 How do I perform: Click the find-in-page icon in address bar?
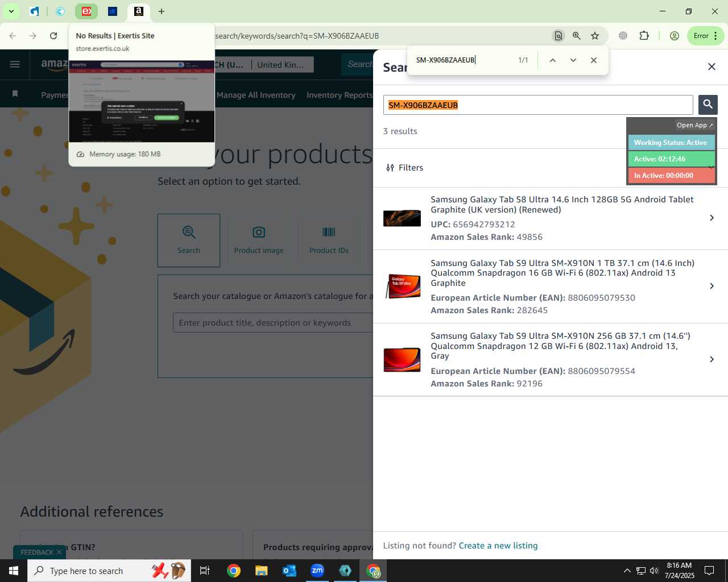[558, 36]
